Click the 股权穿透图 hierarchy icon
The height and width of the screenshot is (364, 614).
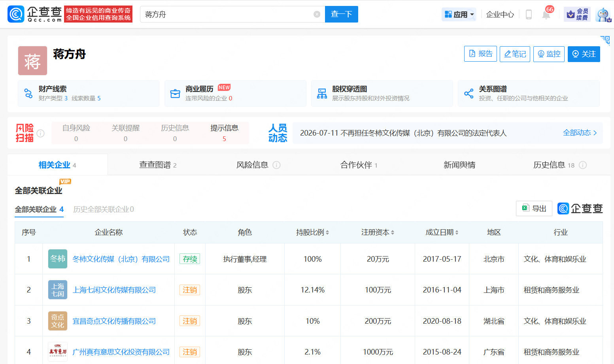[x=322, y=94]
